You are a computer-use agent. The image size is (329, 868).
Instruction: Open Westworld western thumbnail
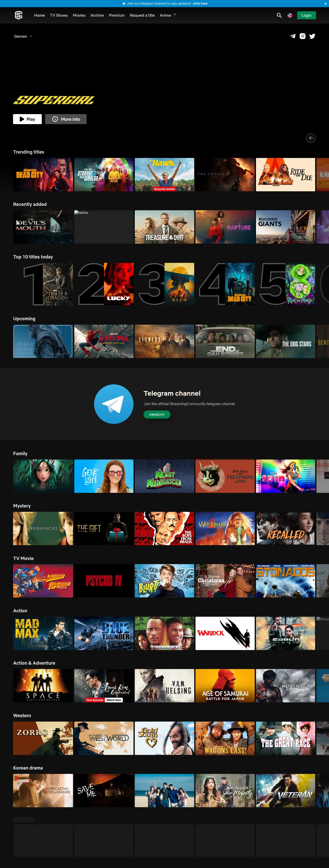pyautogui.click(x=104, y=738)
